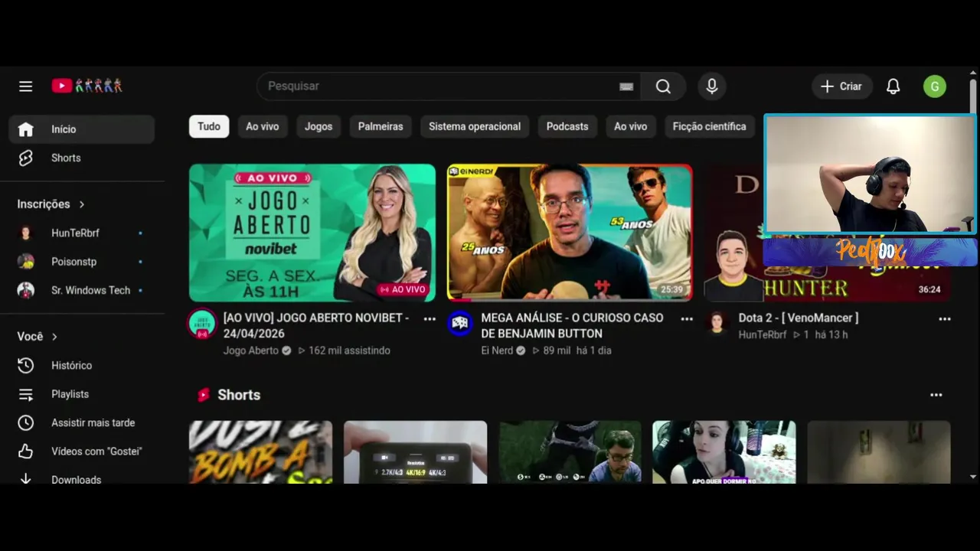The height and width of the screenshot is (551, 980).
Task: Click the Playlists list icon
Action: coord(26,394)
